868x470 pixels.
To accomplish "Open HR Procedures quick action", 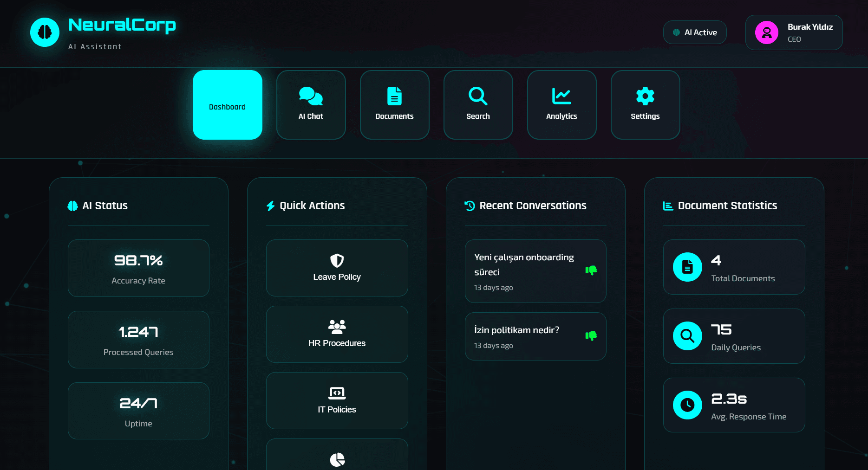I will pos(337,334).
